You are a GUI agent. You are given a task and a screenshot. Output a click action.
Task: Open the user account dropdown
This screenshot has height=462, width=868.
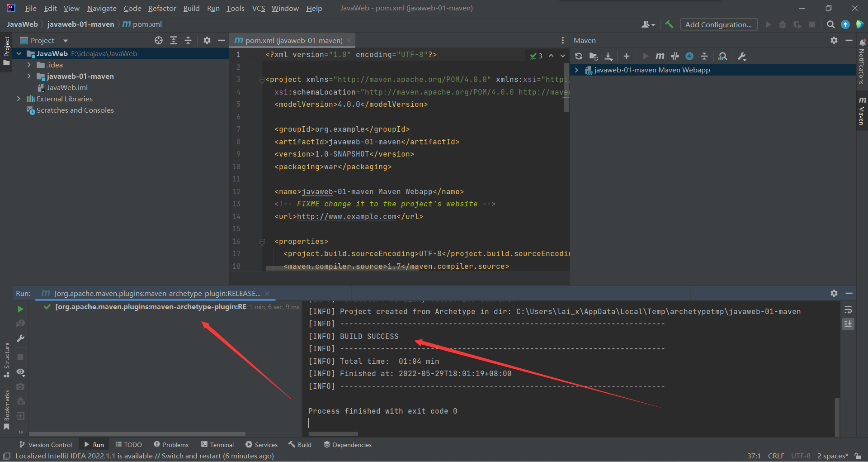tap(648, 24)
